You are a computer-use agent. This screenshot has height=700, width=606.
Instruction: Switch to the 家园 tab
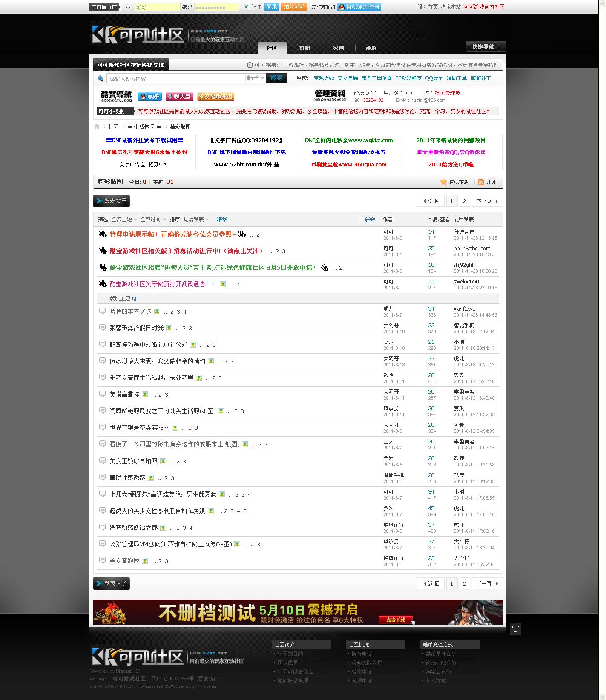point(338,48)
